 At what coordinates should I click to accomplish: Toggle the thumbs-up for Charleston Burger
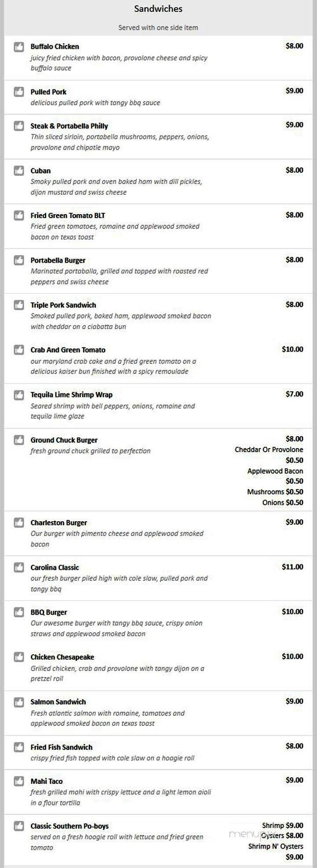pyautogui.click(x=18, y=522)
